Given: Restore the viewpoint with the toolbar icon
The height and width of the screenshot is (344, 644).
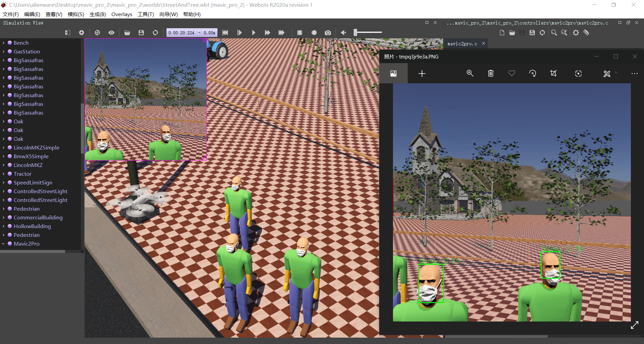Looking at the screenshot, I should pos(97,33).
